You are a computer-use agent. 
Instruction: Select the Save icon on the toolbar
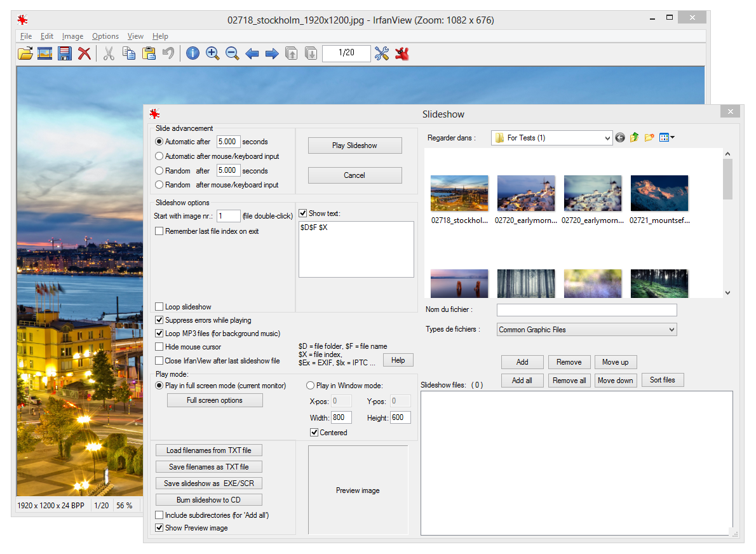[x=64, y=53]
